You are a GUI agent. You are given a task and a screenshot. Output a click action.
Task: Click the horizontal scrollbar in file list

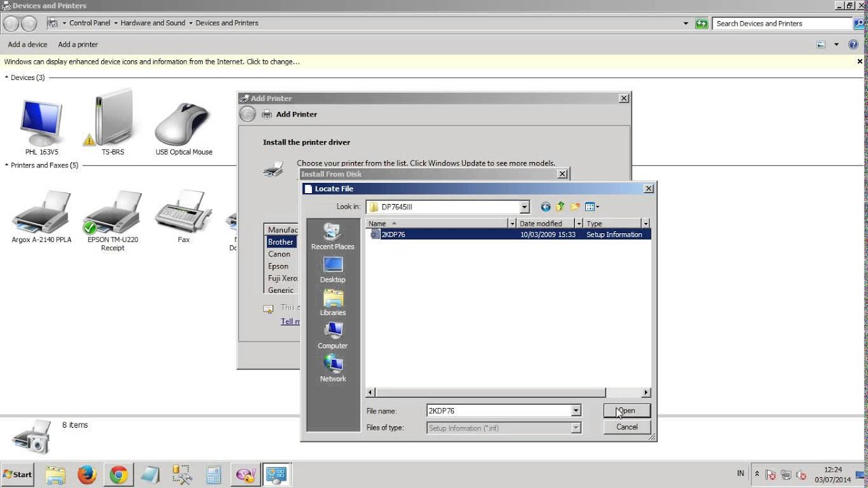[491, 392]
